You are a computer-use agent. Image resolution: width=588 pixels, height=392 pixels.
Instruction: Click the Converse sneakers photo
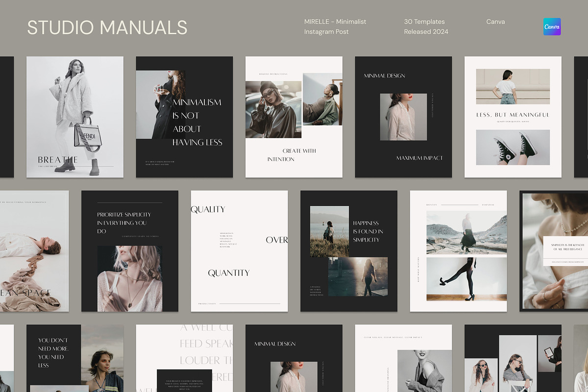(x=513, y=147)
